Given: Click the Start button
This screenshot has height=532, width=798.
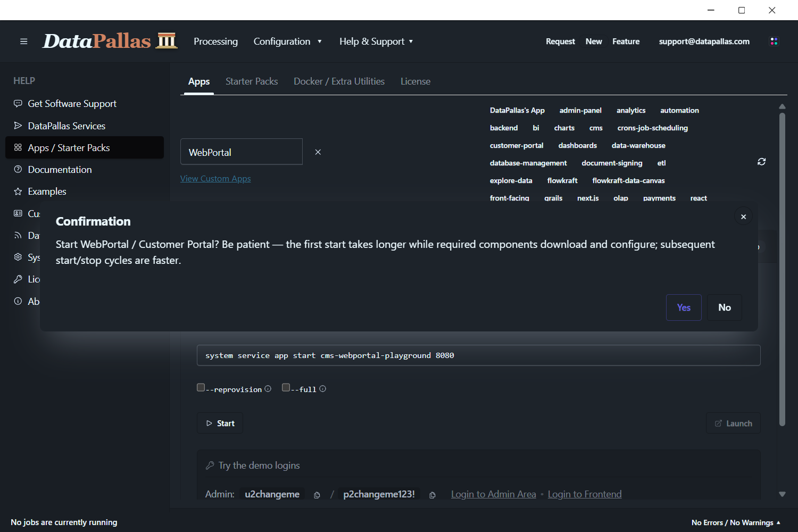Looking at the screenshot, I should click(x=220, y=423).
